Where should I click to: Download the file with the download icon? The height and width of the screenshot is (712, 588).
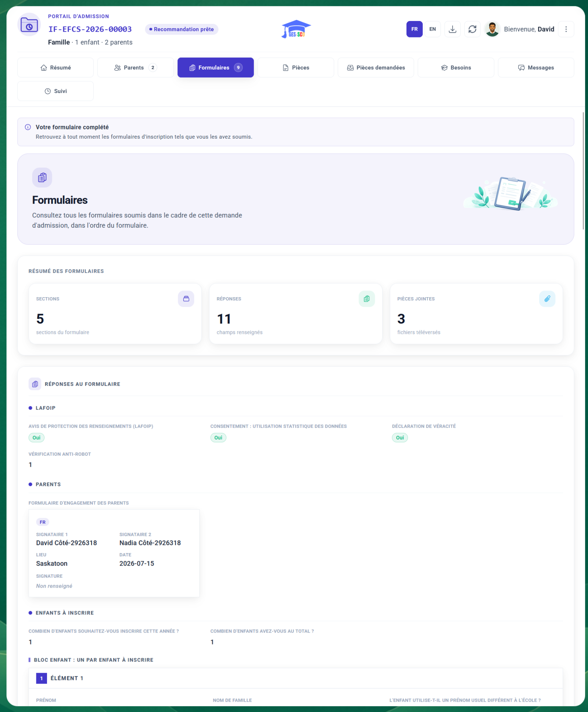point(452,29)
